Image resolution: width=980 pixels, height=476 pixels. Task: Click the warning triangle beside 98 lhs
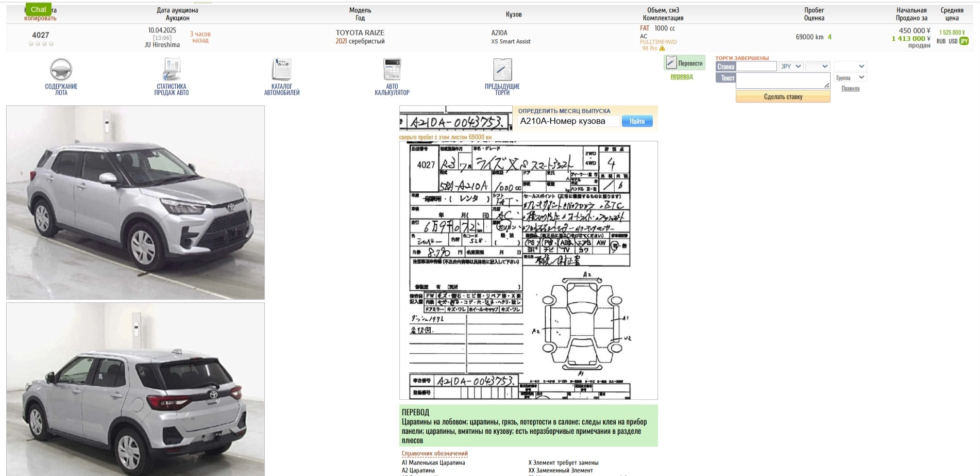(662, 48)
